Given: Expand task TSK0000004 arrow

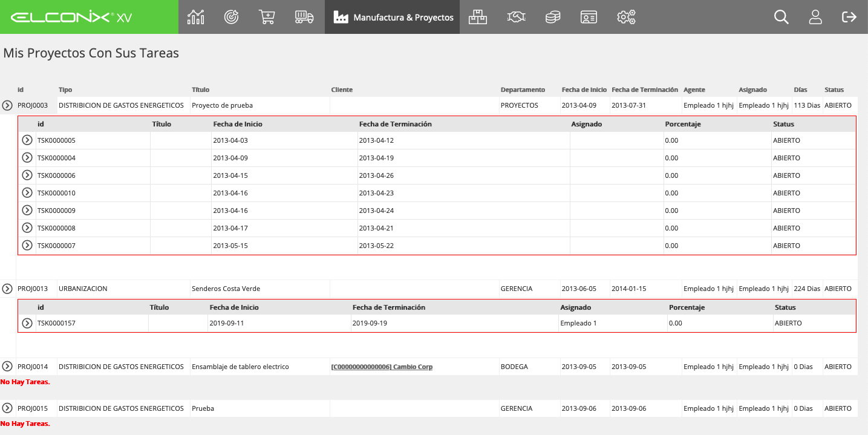Looking at the screenshot, I should (x=27, y=157).
